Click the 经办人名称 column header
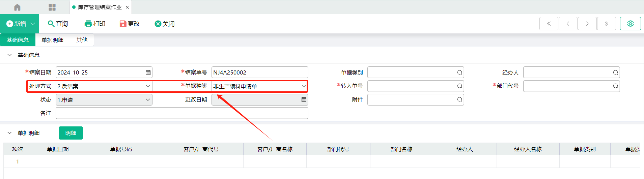 tap(528, 149)
